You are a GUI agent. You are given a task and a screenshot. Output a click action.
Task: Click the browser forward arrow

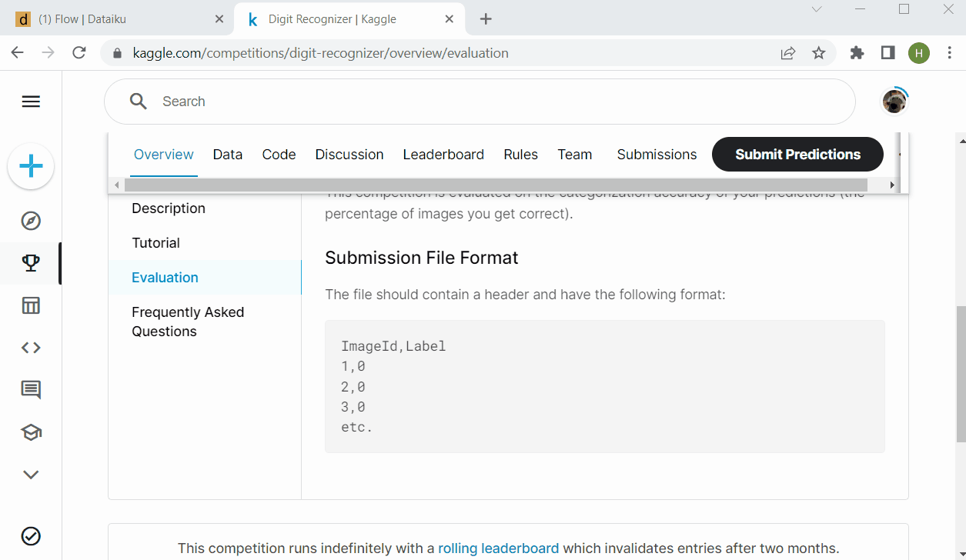click(48, 53)
